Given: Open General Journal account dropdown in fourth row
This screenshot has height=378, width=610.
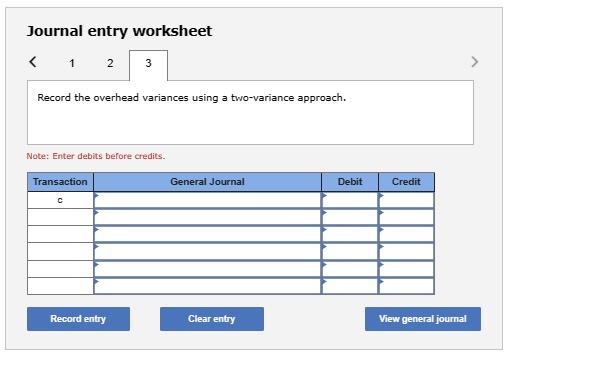Looking at the screenshot, I should (x=207, y=251).
